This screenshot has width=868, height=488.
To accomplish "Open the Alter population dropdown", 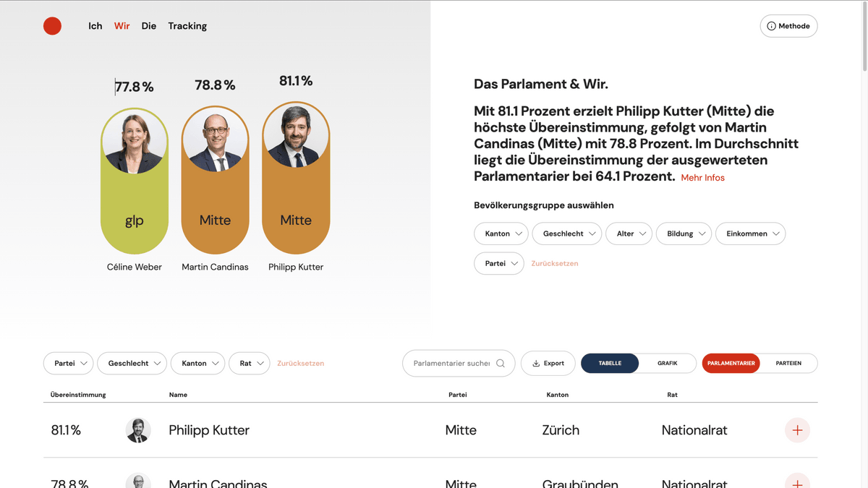I will click(629, 234).
